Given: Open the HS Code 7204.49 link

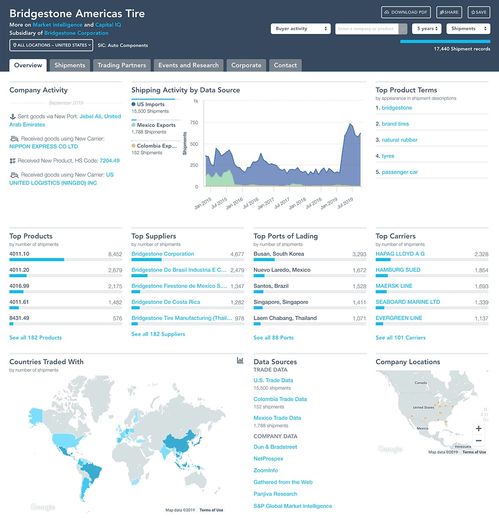Looking at the screenshot, I should [110, 161].
